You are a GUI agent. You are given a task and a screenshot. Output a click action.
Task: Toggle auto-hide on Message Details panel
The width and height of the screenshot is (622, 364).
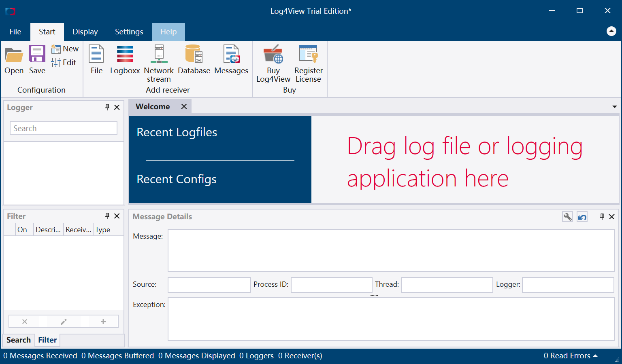pos(602,216)
